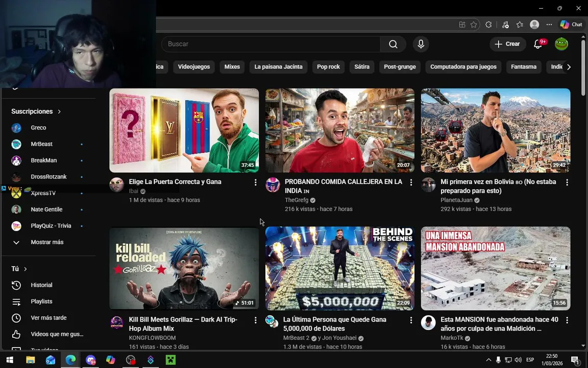Open options menu for Ibai video

tap(255, 182)
